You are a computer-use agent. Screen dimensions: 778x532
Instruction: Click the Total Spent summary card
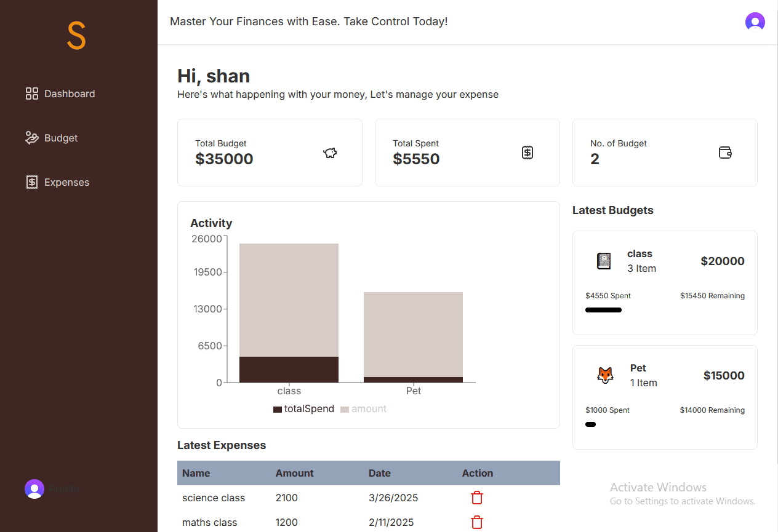467,153
